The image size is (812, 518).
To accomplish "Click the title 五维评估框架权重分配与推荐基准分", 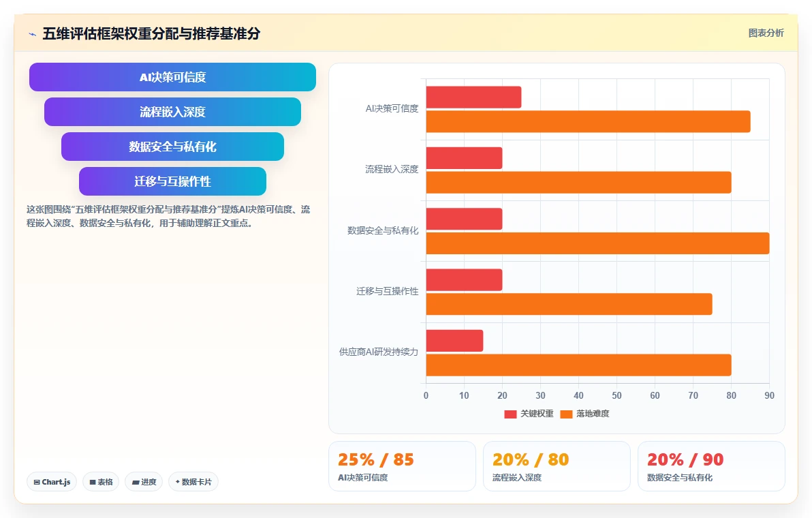I will [151, 33].
